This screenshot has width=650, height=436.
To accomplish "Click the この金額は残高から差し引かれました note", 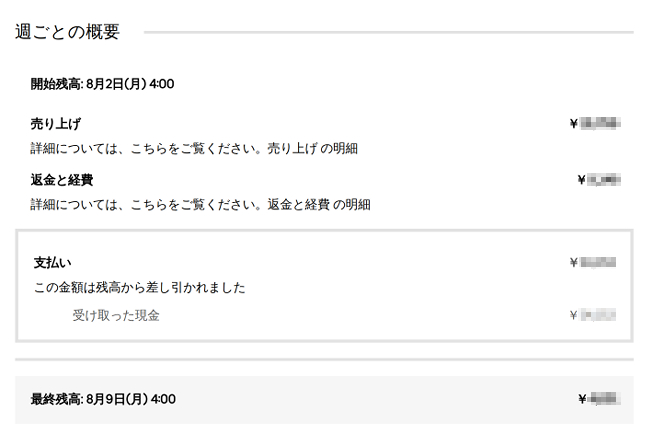I will click(140, 288).
